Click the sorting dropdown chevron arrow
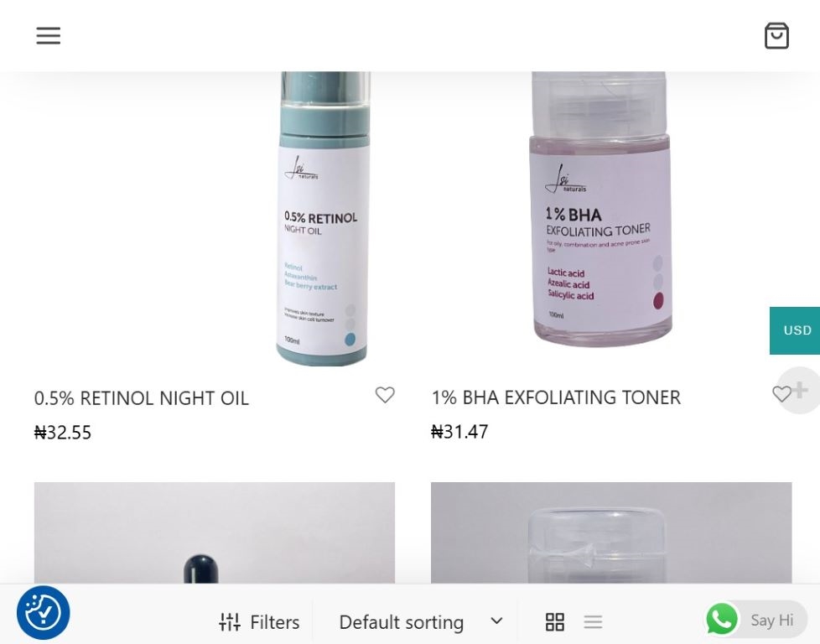 [497, 621]
